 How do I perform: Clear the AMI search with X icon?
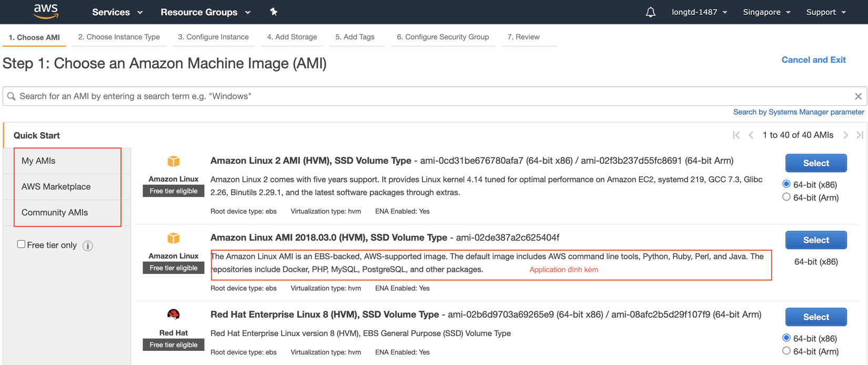click(858, 96)
